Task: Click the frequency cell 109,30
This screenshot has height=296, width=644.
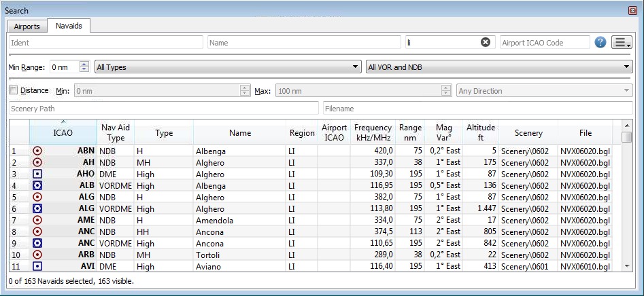Action: click(x=373, y=174)
